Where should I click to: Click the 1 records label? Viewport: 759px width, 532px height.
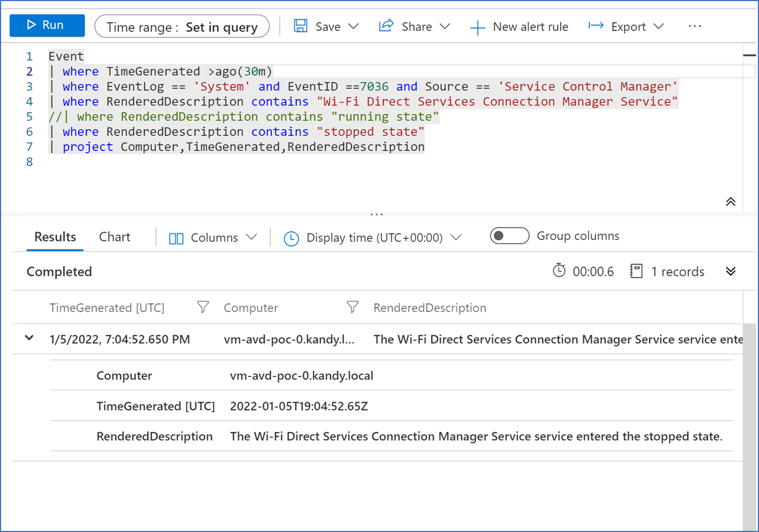(678, 271)
